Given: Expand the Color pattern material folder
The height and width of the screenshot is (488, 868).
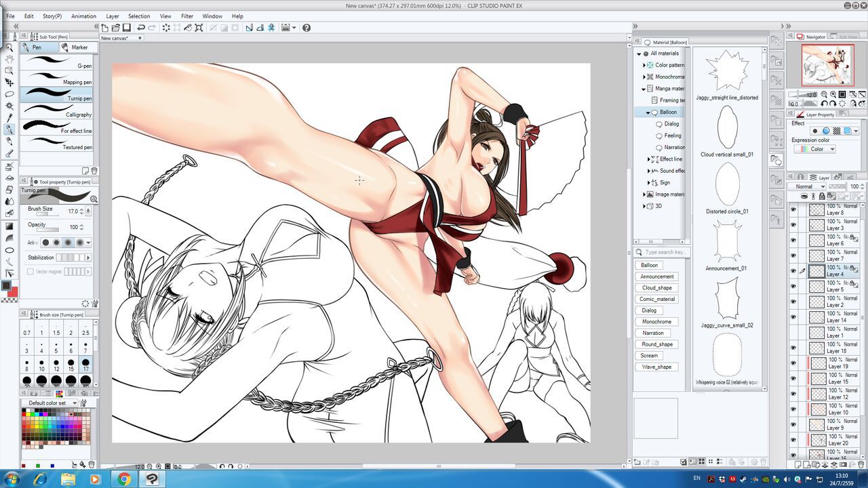Looking at the screenshot, I should [x=644, y=65].
